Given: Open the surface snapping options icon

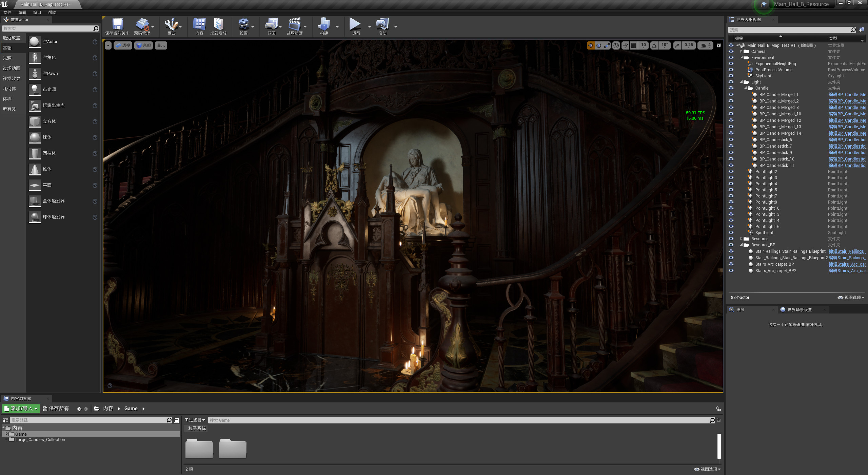Looking at the screenshot, I should coord(626,45).
